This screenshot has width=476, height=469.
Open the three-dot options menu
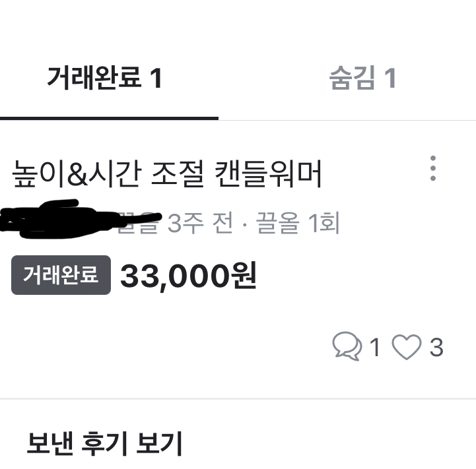coord(433,168)
